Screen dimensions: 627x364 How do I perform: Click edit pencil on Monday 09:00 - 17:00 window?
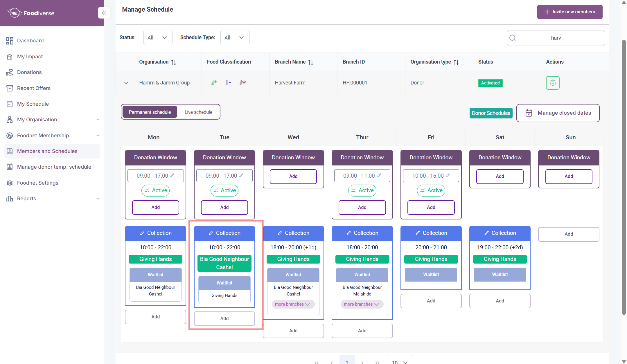tap(172, 175)
